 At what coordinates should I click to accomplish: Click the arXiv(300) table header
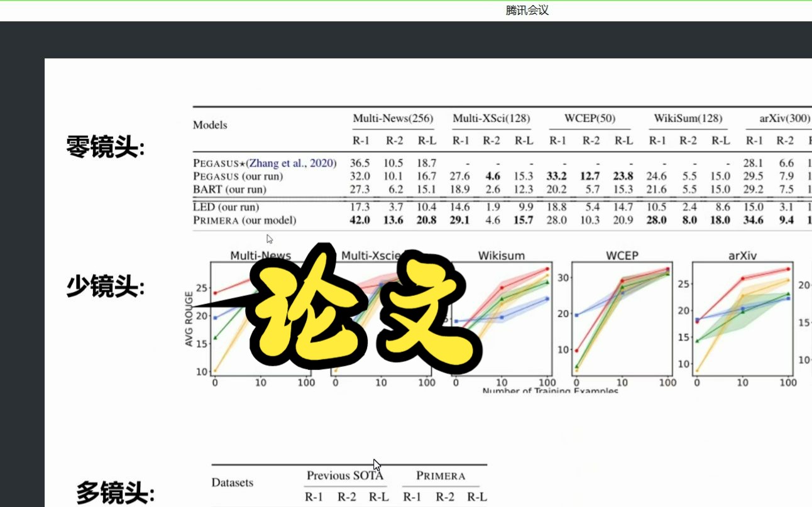tap(784, 118)
